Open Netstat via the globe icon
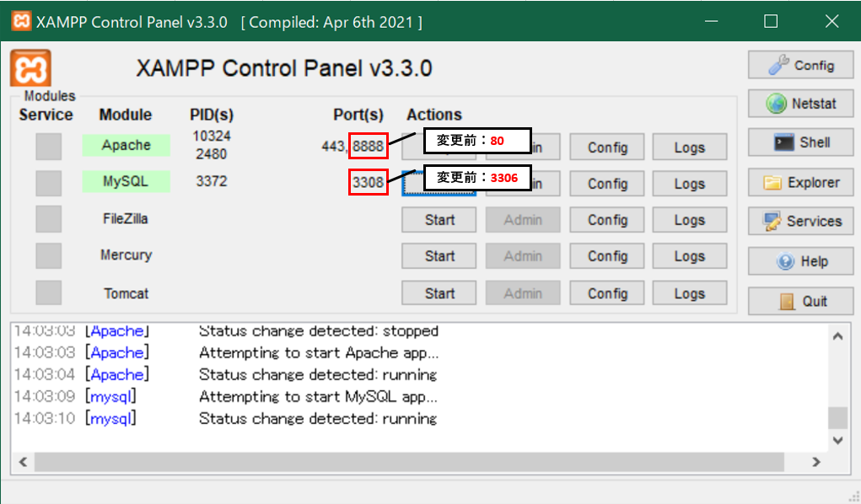This screenshot has width=861, height=504. point(799,103)
